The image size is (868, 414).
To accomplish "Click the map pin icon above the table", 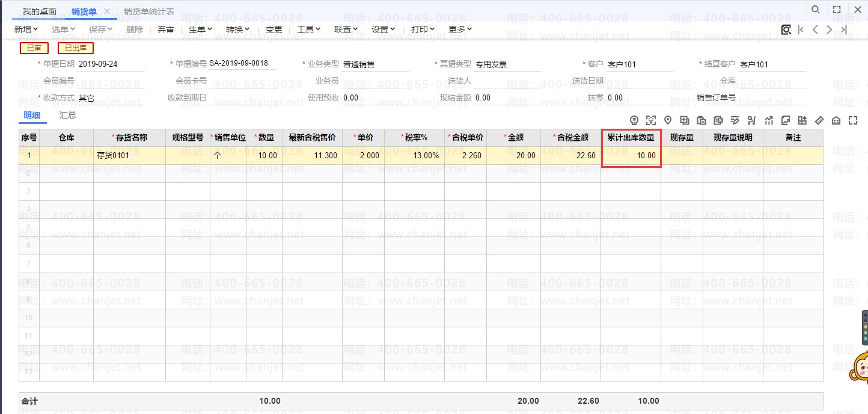I will [x=668, y=120].
